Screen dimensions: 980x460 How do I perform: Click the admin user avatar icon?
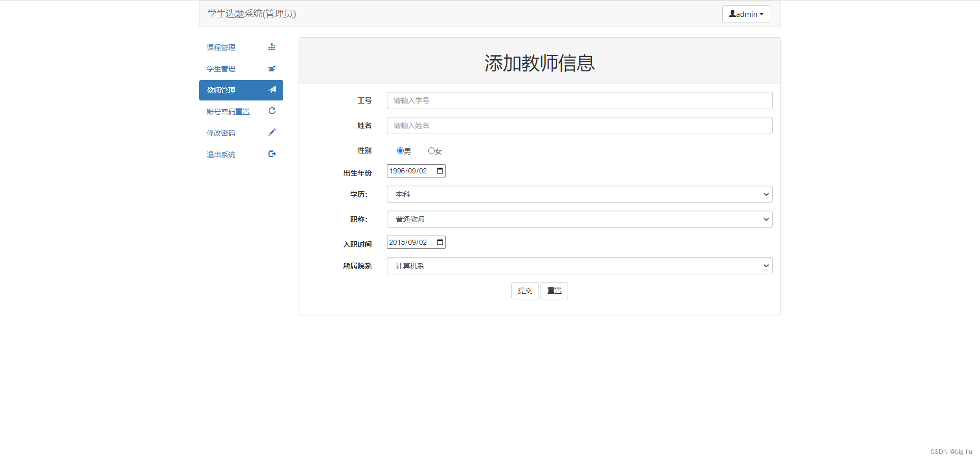[x=732, y=14]
